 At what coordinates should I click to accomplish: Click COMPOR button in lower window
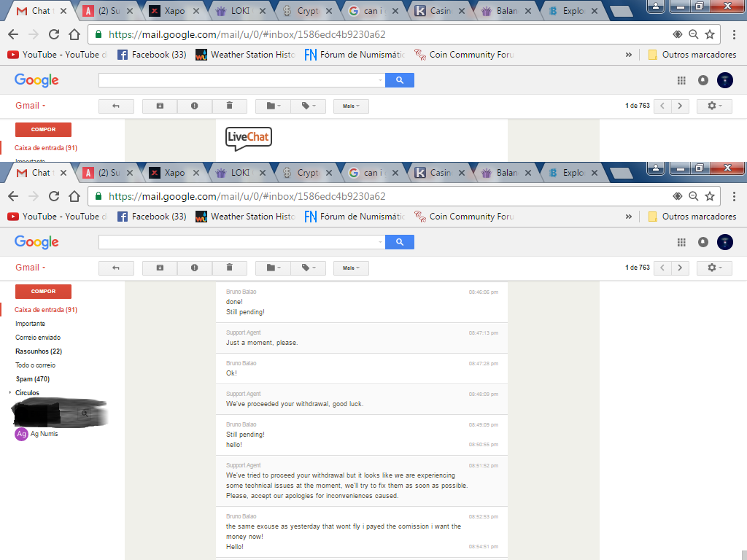[x=43, y=292]
